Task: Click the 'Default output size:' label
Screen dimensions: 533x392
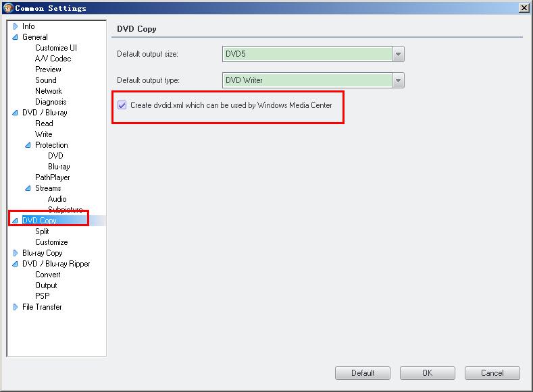Action: (147, 54)
